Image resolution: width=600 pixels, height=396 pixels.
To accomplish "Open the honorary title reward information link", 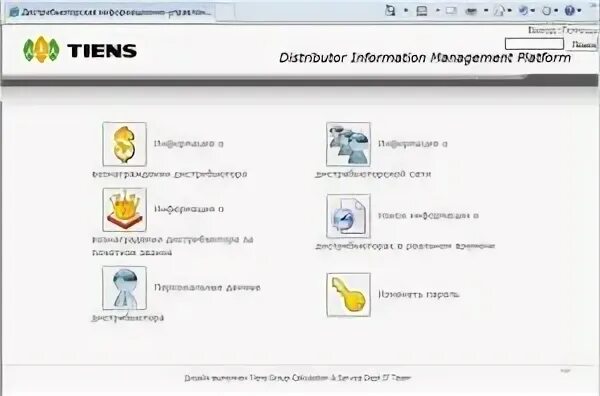I will point(173,246).
